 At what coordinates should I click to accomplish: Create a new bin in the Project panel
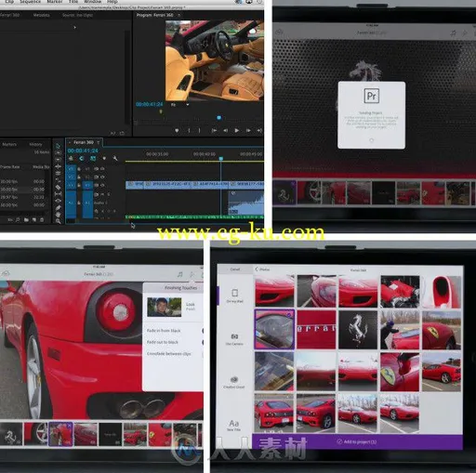point(26,219)
